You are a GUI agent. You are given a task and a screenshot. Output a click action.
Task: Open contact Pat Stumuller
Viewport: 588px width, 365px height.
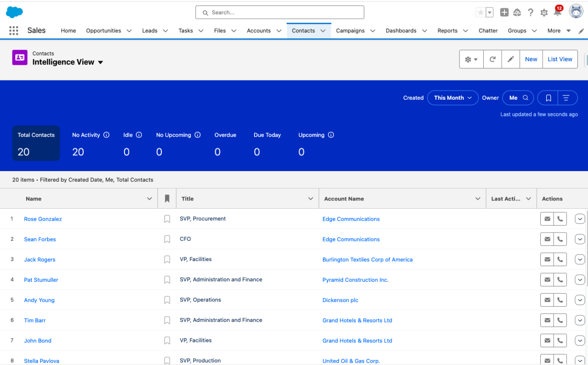[x=41, y=280]
